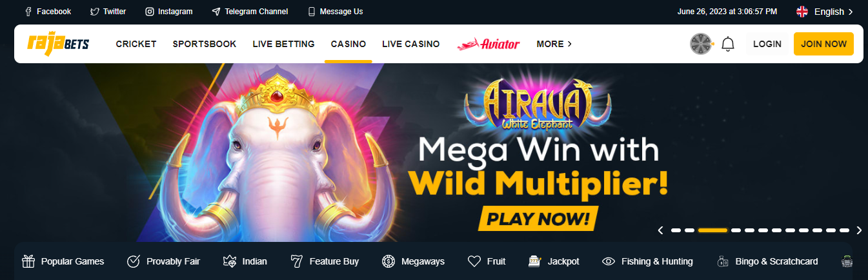Click the JOIN NOW button
The image size is (868, 280).
(x=823, y=44)
